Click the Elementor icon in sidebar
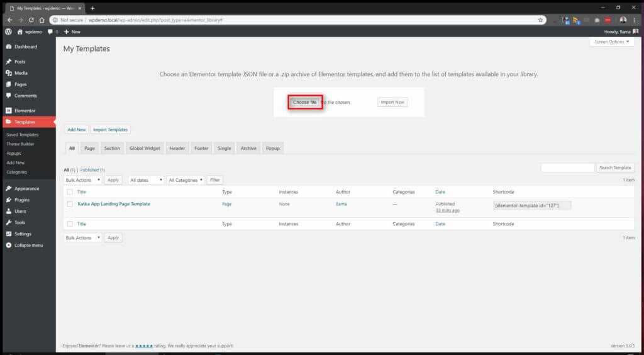Viewport: 644px width, 355px height. [x=8, y=111]
